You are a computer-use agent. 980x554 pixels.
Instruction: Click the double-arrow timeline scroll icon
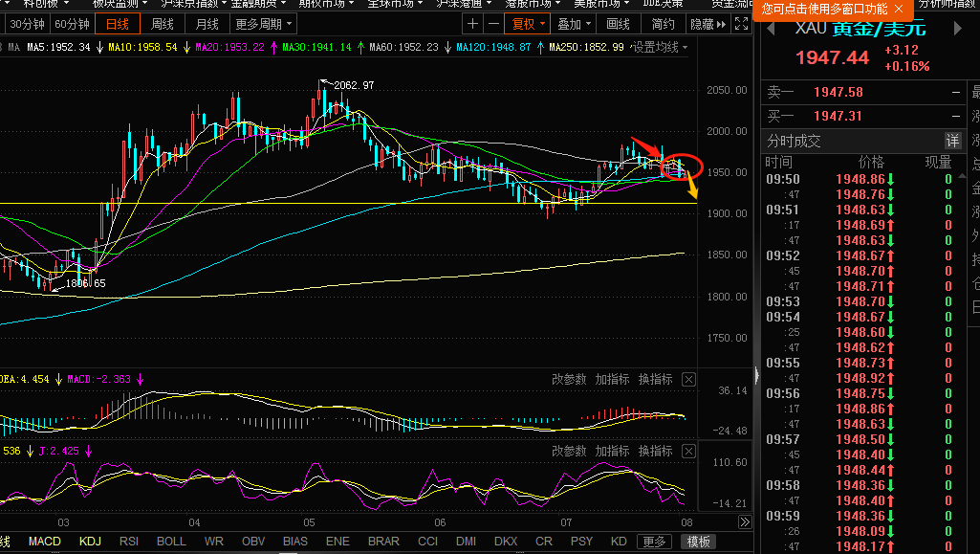pos(745,522)
